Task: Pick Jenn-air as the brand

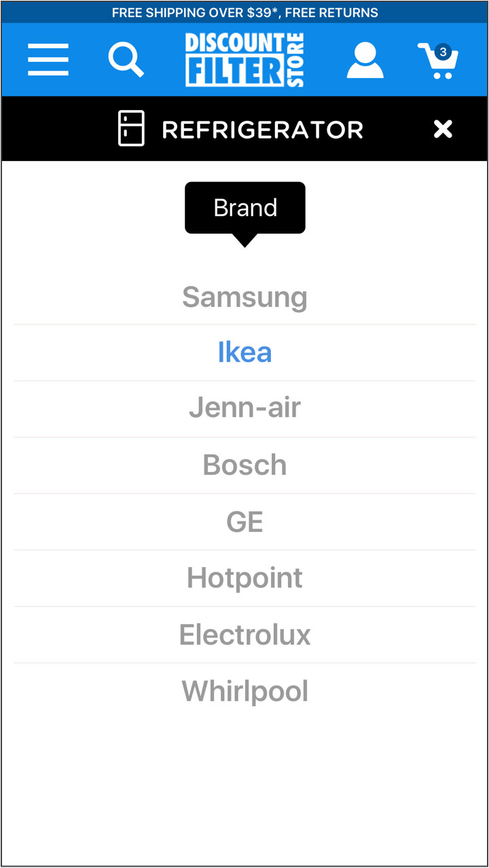Action: coord(244,408)
